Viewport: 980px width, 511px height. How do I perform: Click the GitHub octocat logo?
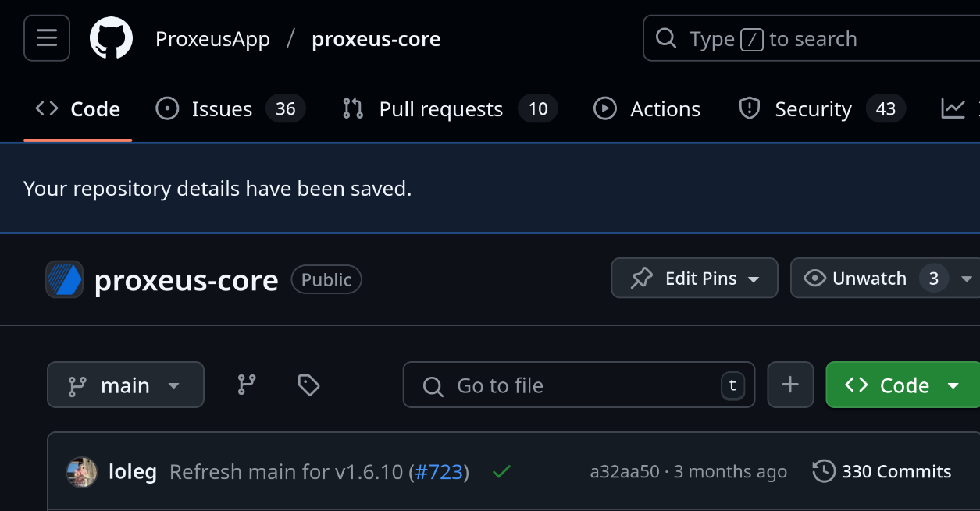click(111, 38)
